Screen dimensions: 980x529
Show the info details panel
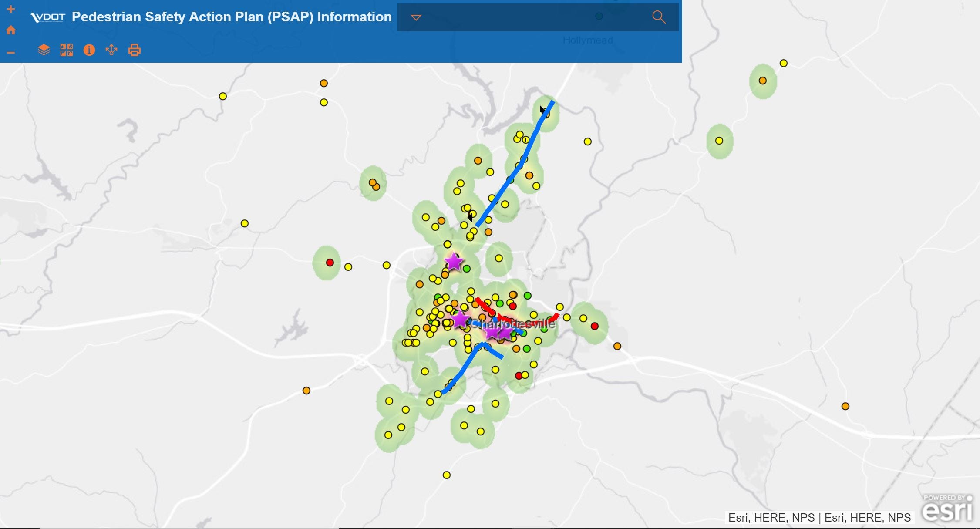(x=89, y=50)
